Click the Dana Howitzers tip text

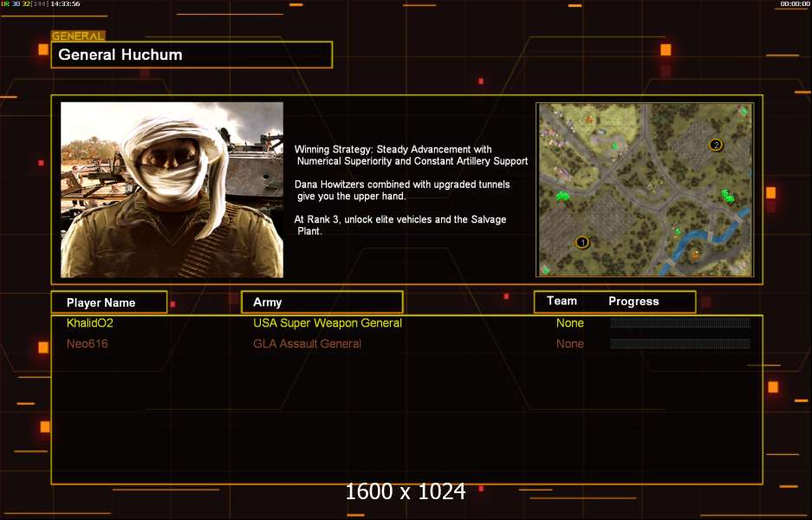(402, 190)
